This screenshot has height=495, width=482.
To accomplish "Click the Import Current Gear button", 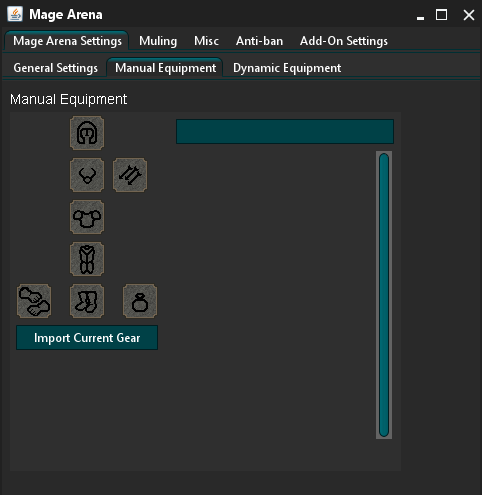I will 87,338.
